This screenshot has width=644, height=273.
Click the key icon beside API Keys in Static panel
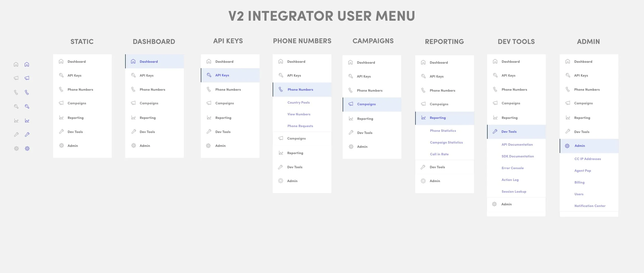61,75
